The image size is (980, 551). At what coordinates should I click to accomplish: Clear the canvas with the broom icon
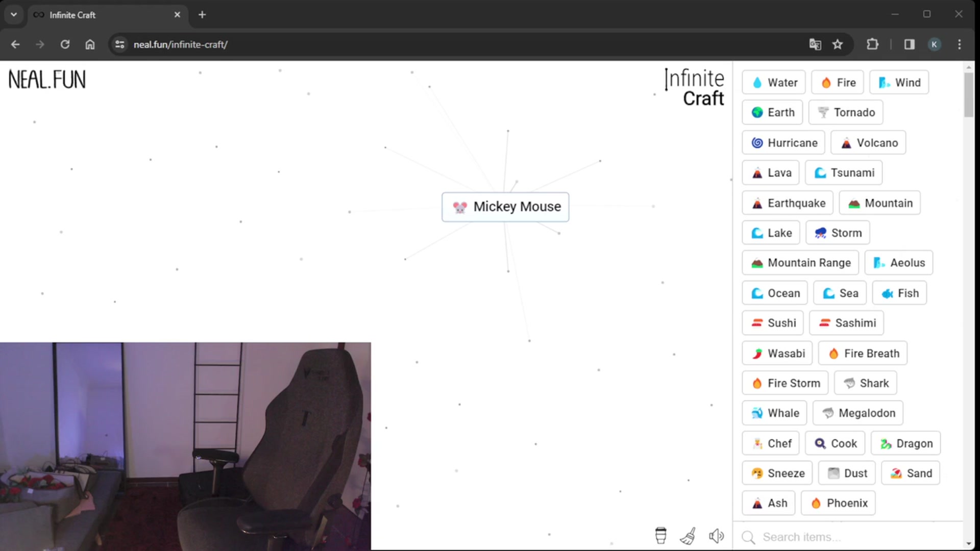(688, 536)
